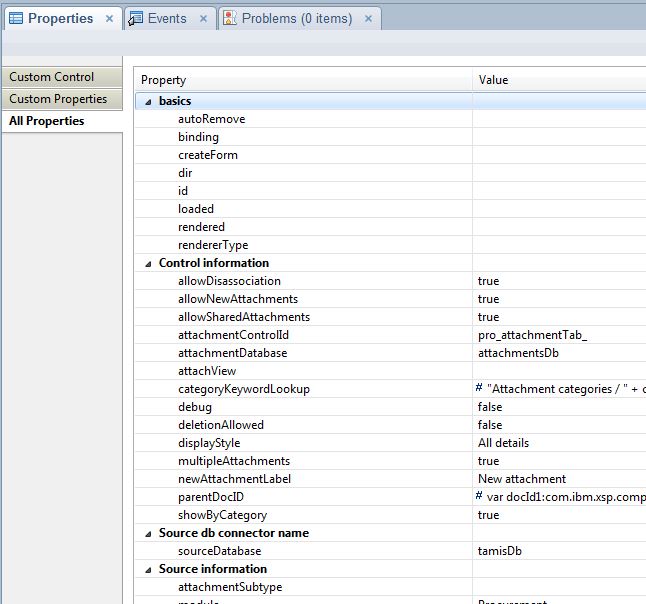The image size is (646, 604).
Task: Click the deletionAllowed value false
Action: (x=490, y=425)
